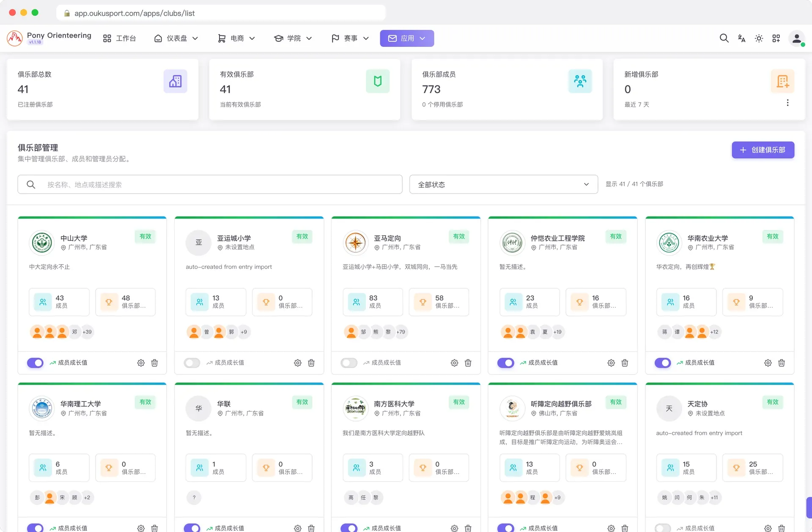Toggle 成员成长值 switch for 天定协
The width and height of the screenshot is (812, 532).
tap(663, 528)
